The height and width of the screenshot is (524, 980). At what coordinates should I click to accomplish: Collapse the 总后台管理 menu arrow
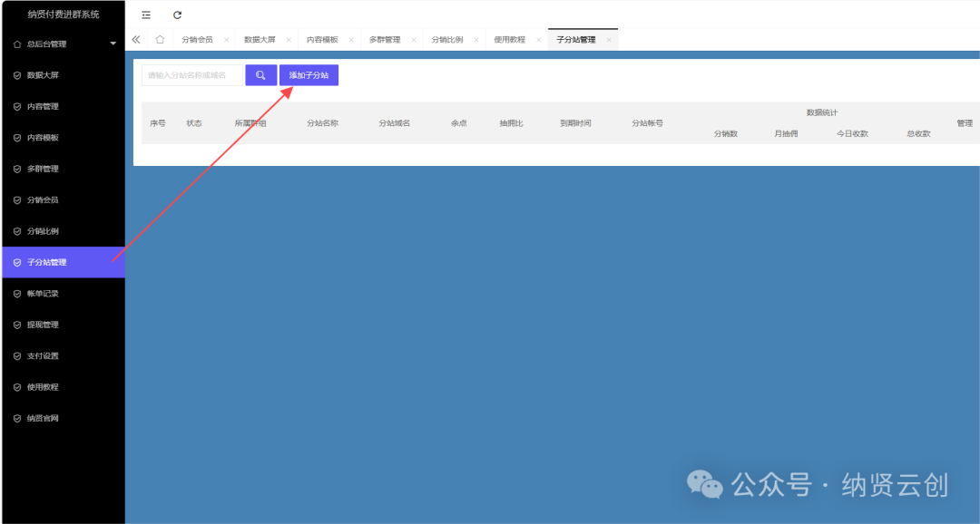click(113, 44)
